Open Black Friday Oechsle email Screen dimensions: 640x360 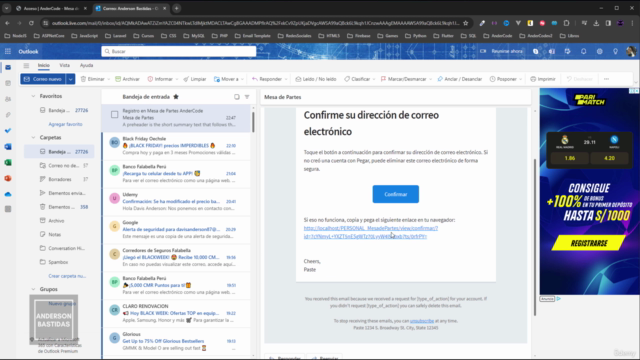[x=177, y=146]
